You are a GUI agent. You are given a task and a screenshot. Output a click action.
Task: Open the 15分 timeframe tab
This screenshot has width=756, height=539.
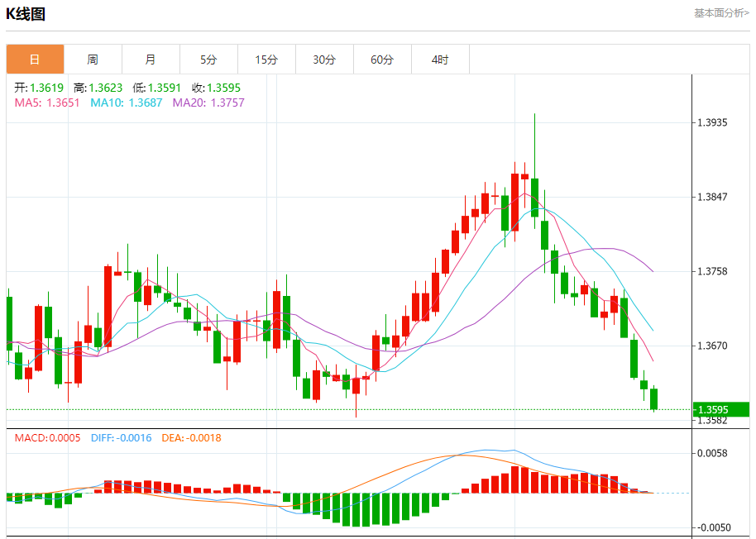tap(266, 60)
